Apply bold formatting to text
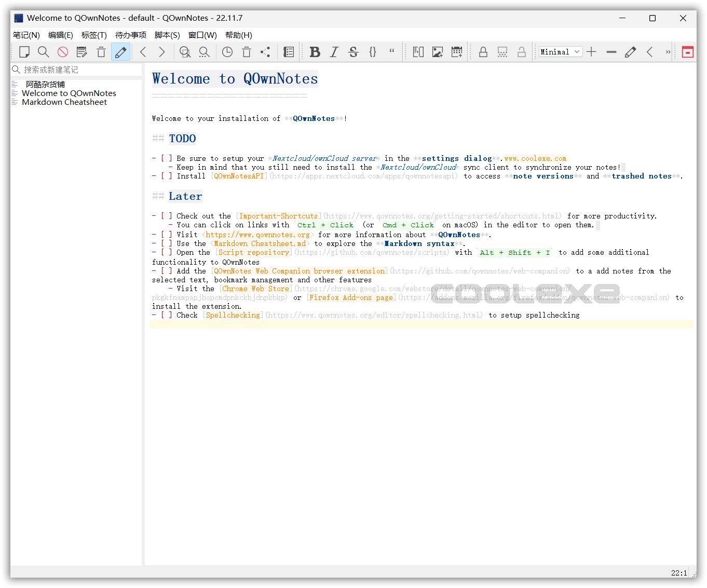707x588 pixels. click(x=315, y=52)
